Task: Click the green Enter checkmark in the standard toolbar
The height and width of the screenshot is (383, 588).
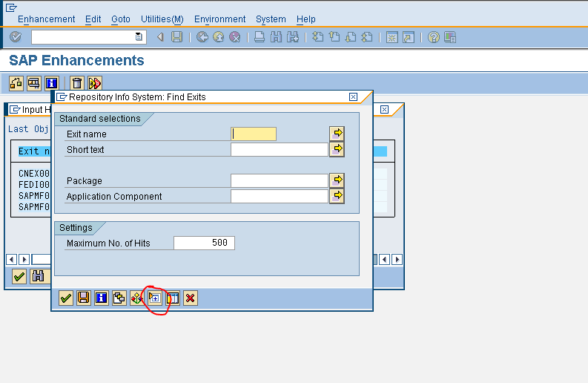Action: coord(16,37)
